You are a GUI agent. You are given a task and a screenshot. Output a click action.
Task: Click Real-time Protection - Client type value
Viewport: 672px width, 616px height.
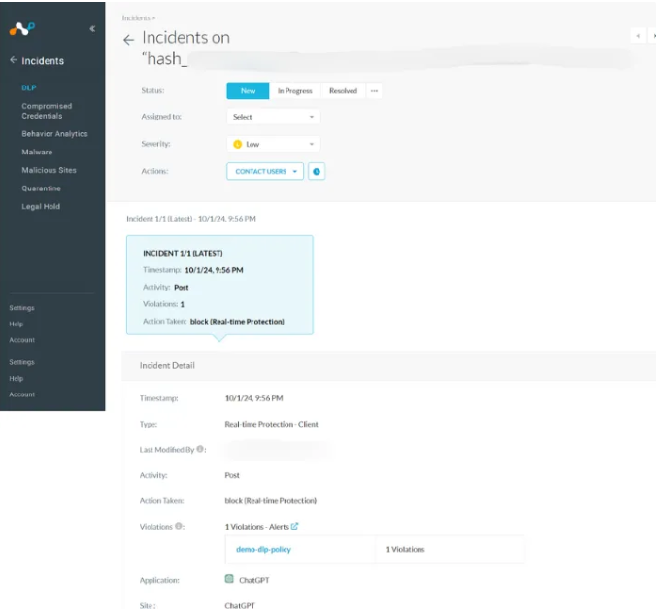(271, 424)
